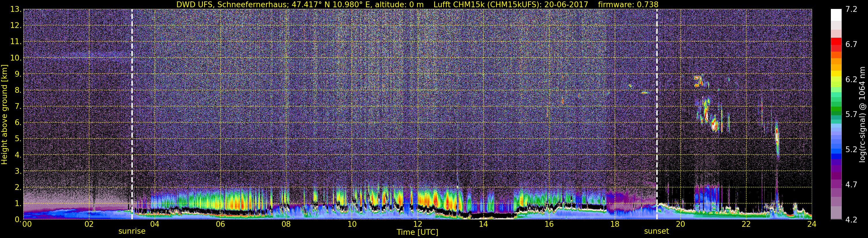Click height axis tick '9.'
The image size is (868, 238).
(x=18, y=74)
